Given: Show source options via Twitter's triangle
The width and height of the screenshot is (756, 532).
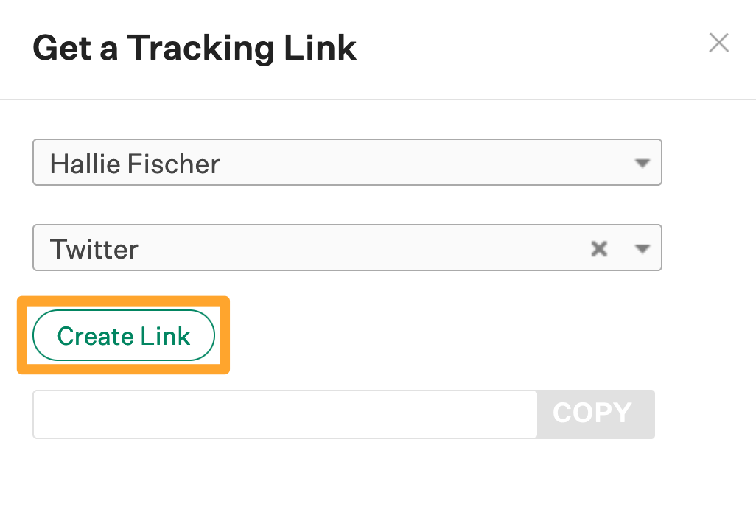Looking at the screenshot, I should pos(643,249).
